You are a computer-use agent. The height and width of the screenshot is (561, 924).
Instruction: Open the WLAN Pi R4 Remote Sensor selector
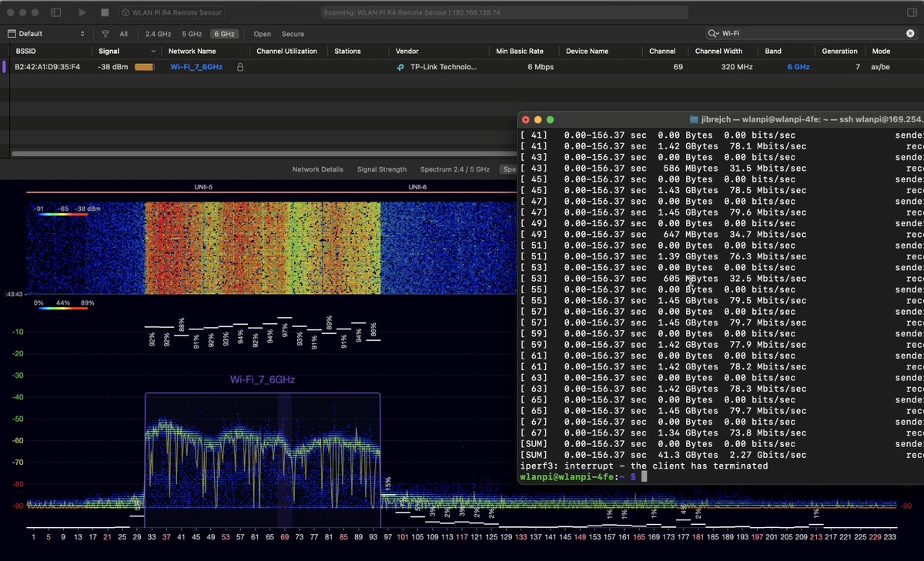coord(172,12)
